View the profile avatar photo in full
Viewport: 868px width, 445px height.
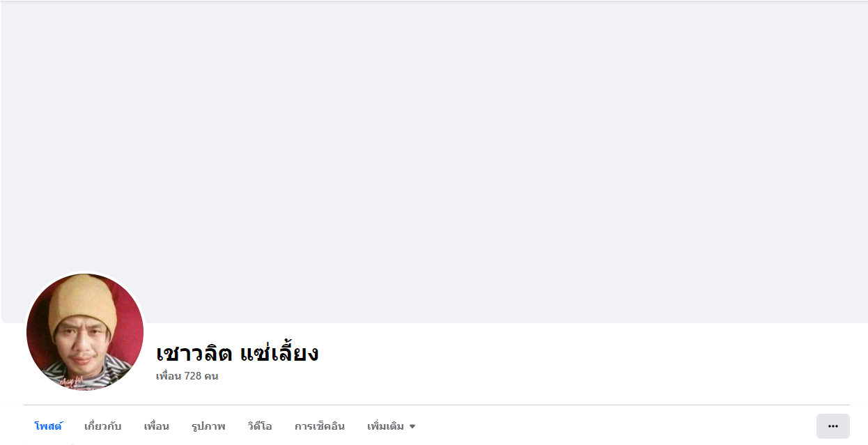pos(85,331)
